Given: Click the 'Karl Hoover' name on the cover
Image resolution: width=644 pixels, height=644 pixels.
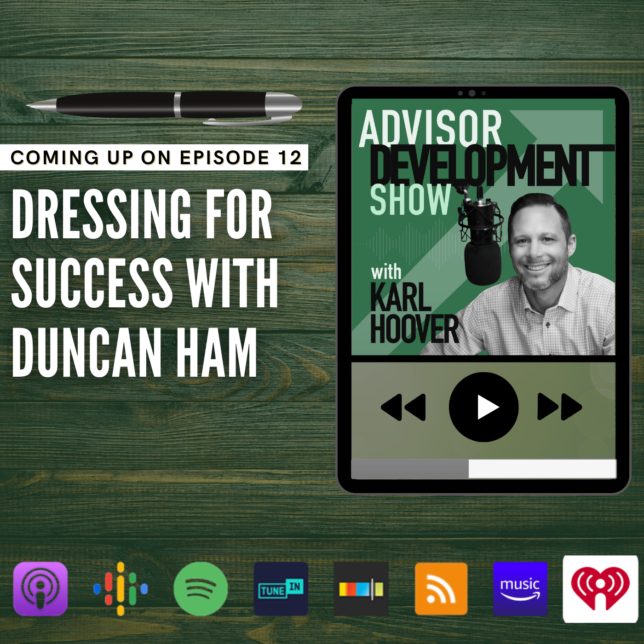Looking at the screenshot, I should click(x=414, y=313).
